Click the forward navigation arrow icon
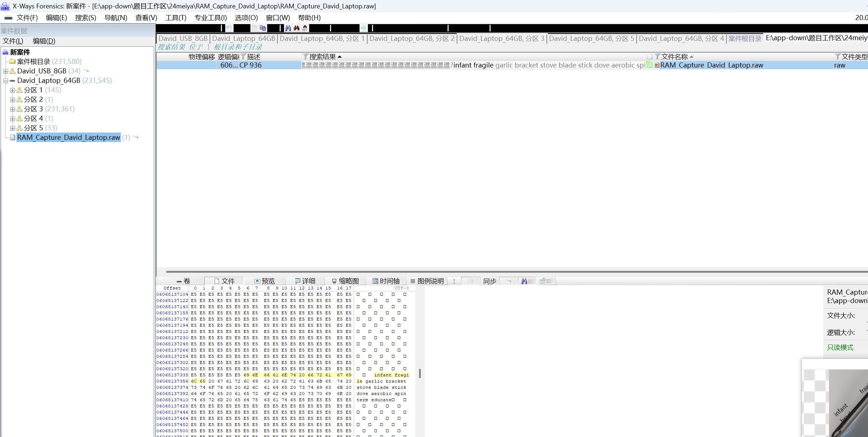868x437 pixels. tap(364, 28)
